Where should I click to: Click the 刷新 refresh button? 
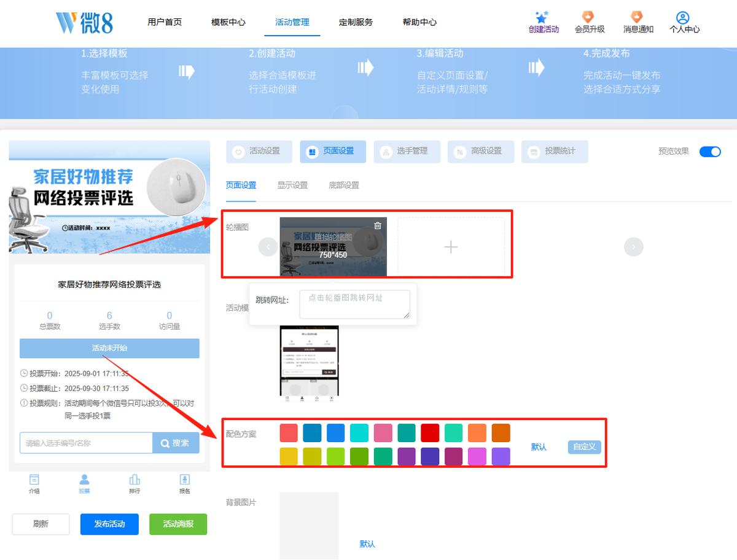click(41, 524)
